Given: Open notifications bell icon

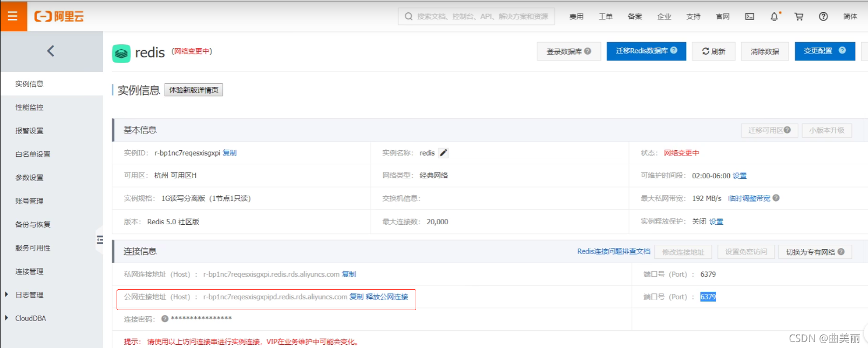Looking at the screenshot, I should pos(774,17).
